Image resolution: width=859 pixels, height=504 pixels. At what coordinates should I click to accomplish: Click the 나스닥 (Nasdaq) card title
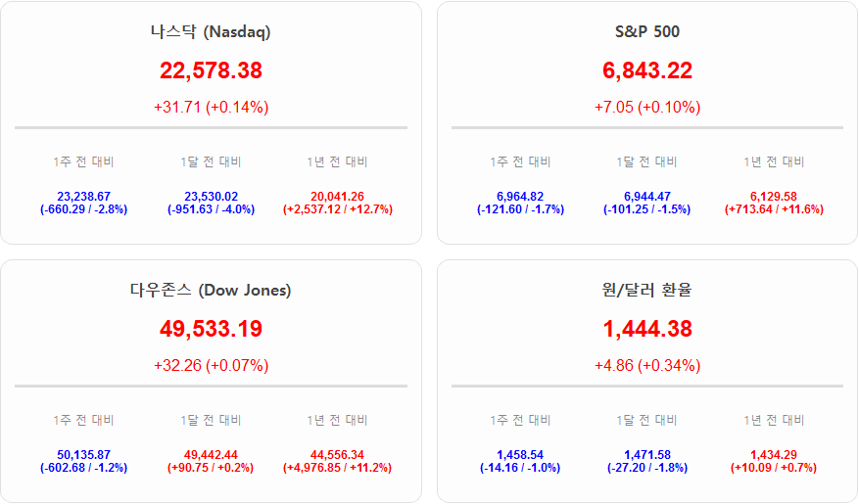211,31
